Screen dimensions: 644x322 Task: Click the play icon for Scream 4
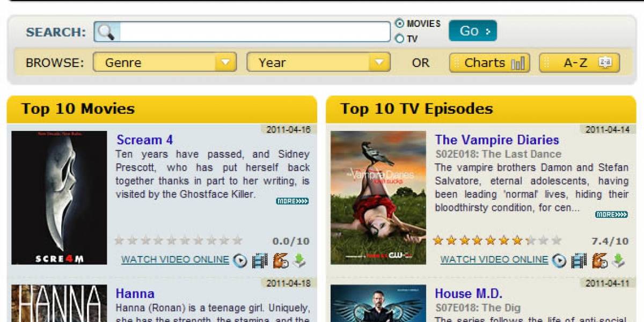coord(240,261)
